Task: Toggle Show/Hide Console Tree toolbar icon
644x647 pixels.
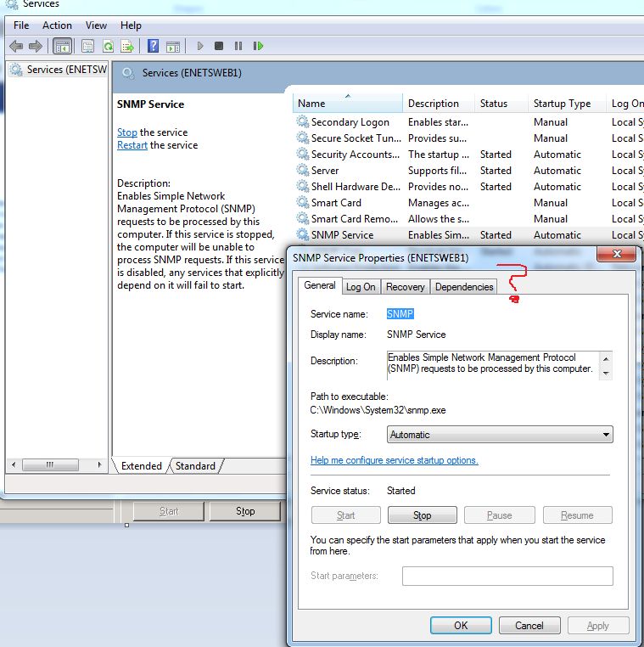Action: pos(62,46)
